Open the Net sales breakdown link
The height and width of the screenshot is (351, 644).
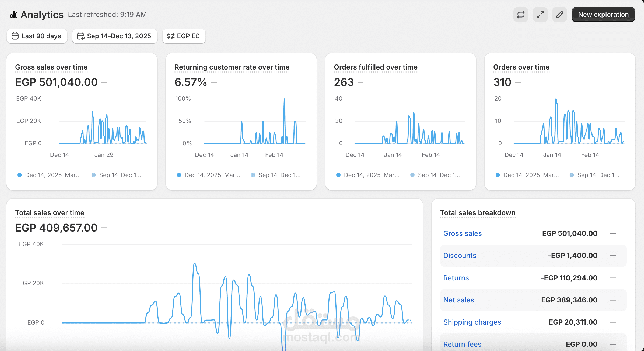click(x=458, y=300)
